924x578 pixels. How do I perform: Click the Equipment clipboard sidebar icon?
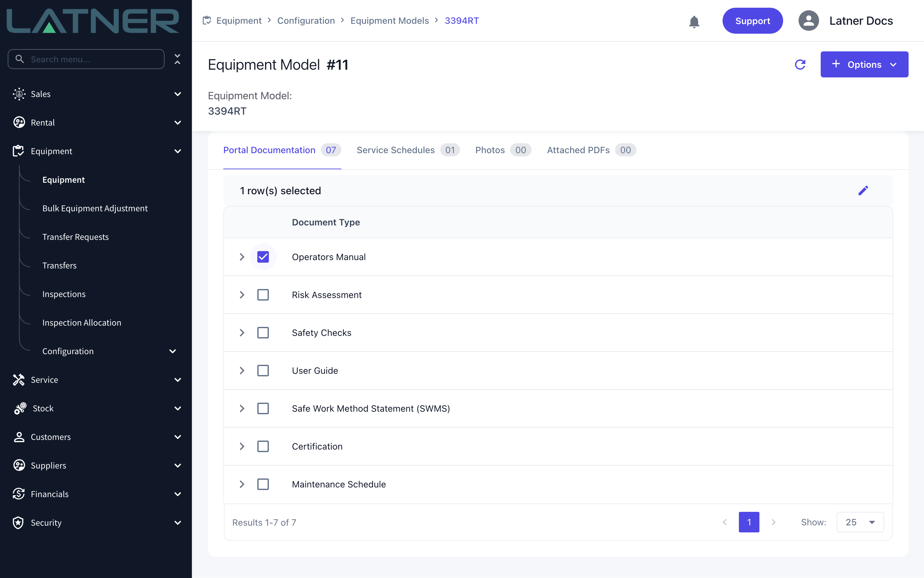(x=18, y=151)
